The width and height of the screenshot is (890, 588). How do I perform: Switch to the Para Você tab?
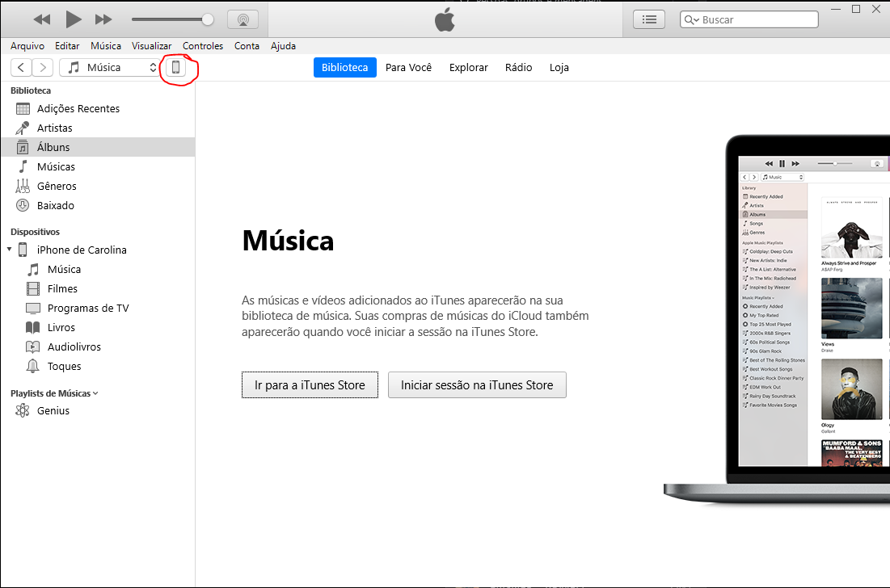(409, 68)
